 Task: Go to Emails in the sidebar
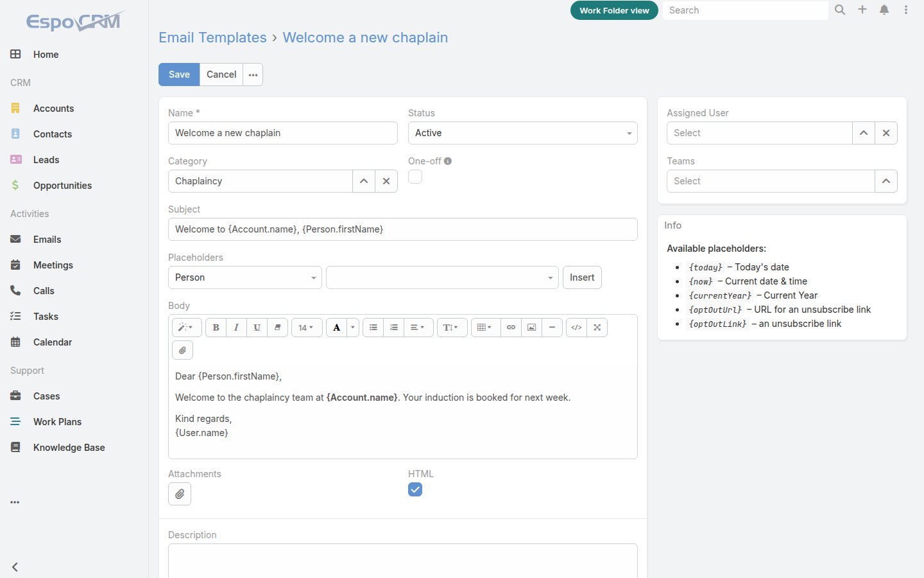click(x=47, y=240)
